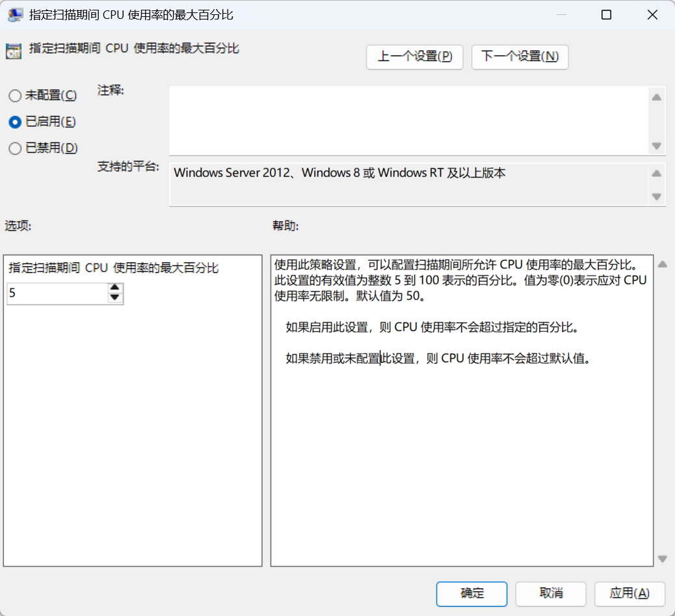
Task: Click the 应用(A) button
Action: coord(629,594)
